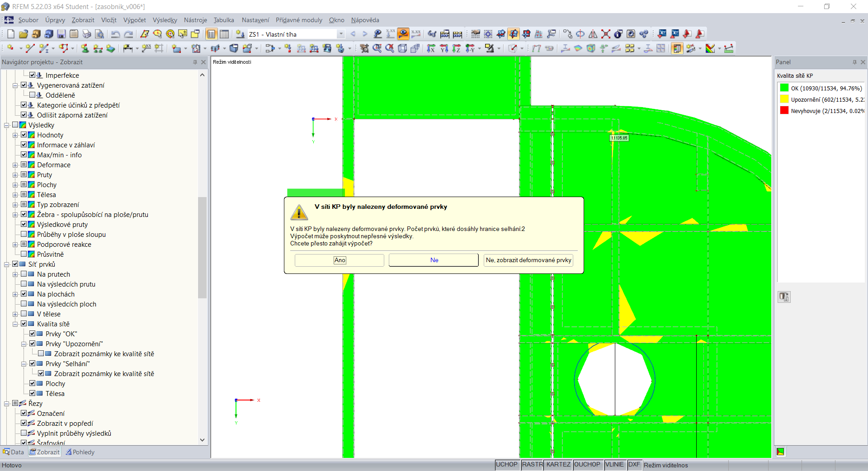This screenshot has height=471, width=868.
Task: Open the Výpočet menu
Action: 135,20
